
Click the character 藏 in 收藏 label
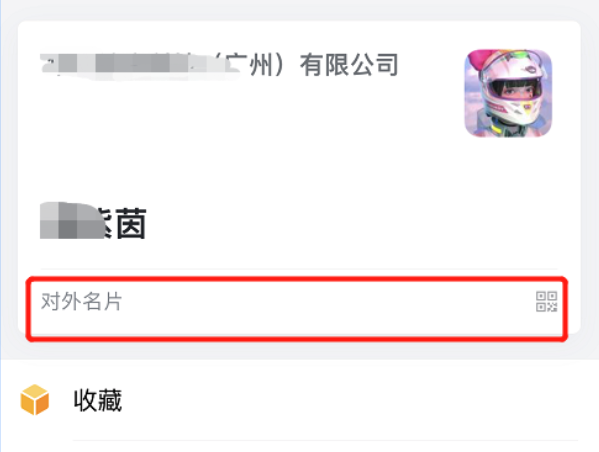110,400
